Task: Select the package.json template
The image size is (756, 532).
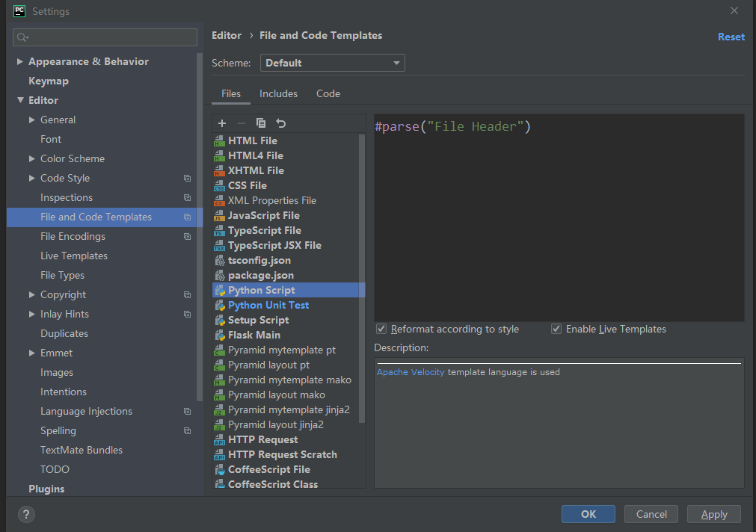Action: pos(289,275)
